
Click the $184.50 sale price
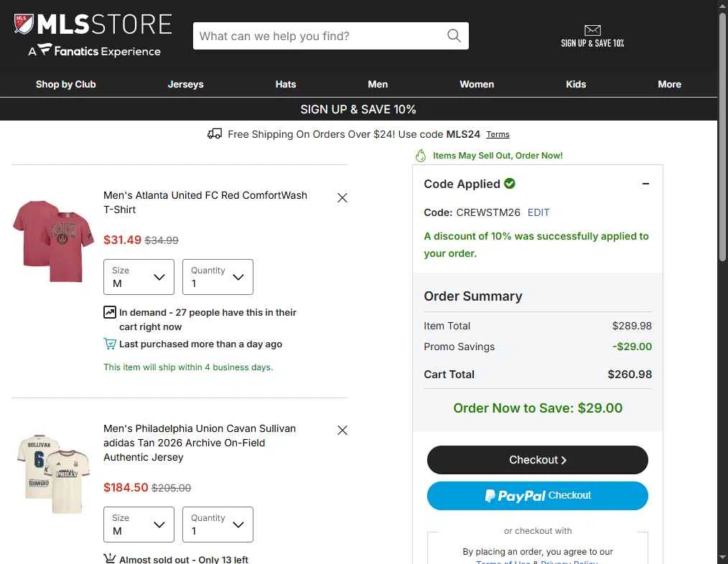(126, 487)
